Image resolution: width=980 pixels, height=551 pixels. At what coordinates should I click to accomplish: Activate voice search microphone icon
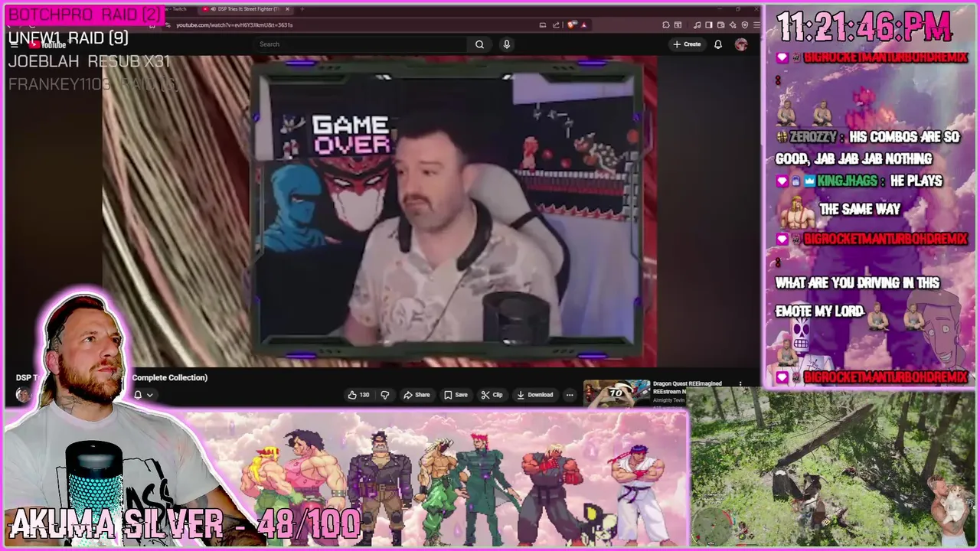[506, 44]
